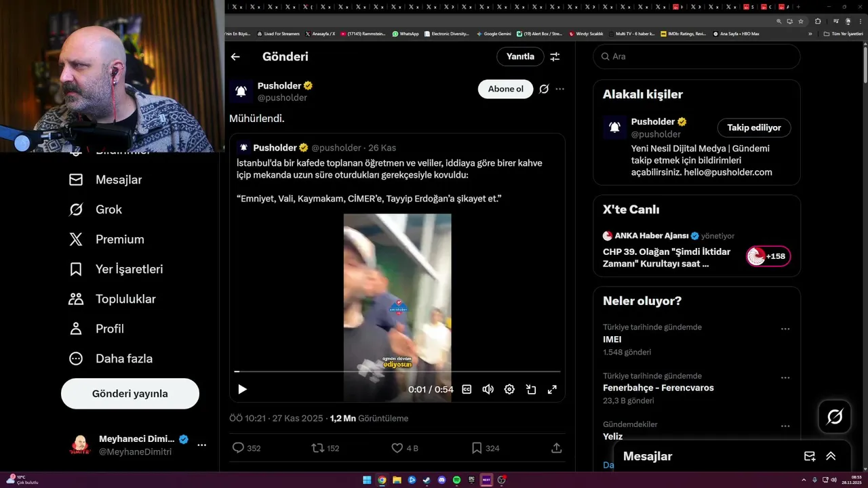868x488 pixels.
Task: Click the reply icon with 352
Action: click(238, 448)
